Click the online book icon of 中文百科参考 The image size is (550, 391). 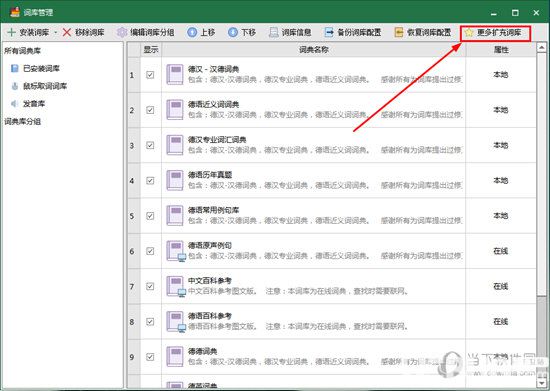(175, 286)
